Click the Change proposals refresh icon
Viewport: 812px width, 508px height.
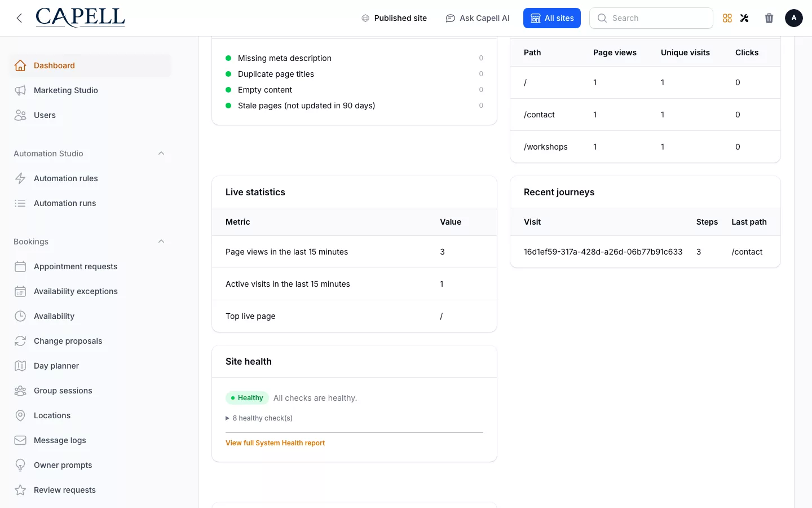pyautogui.click(x=20, y=341)
